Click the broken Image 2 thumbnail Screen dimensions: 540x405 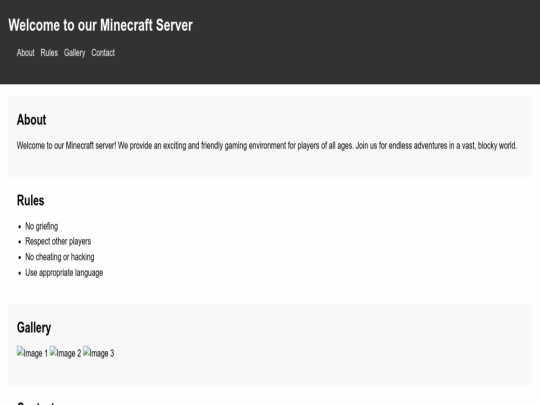point(65,353)
